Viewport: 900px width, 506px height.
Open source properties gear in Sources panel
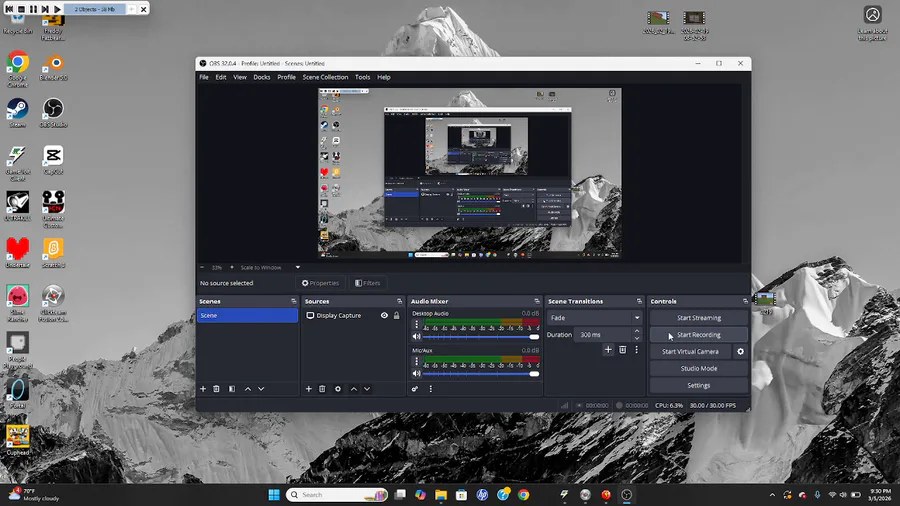(x=338, y=389)
